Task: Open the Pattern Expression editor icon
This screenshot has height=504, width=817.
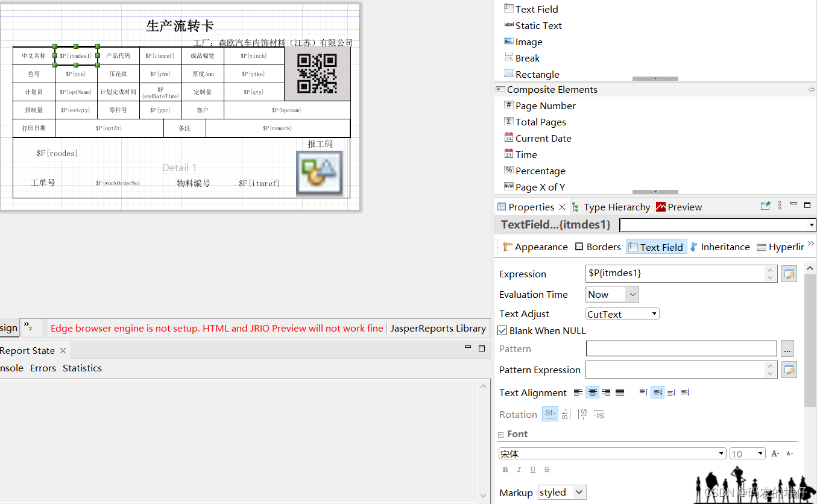Action: coord(789,369)
